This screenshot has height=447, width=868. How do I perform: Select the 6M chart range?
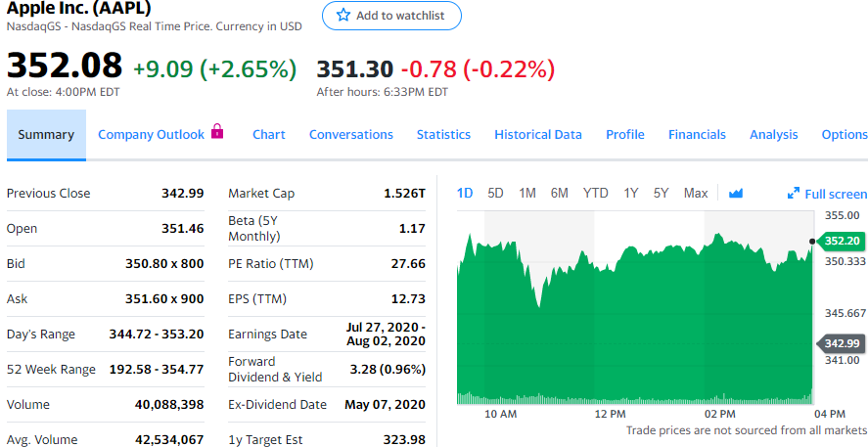pos(560,193)
